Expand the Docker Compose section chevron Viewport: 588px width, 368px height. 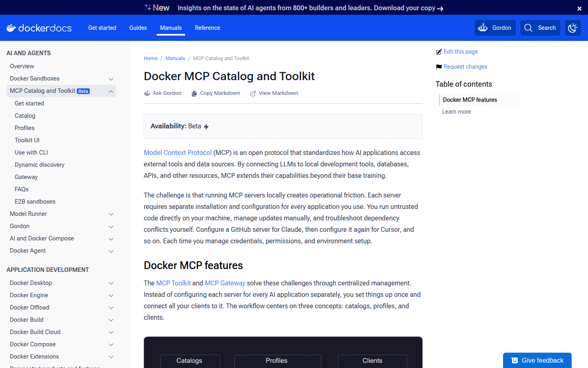[x=111, y=345]
